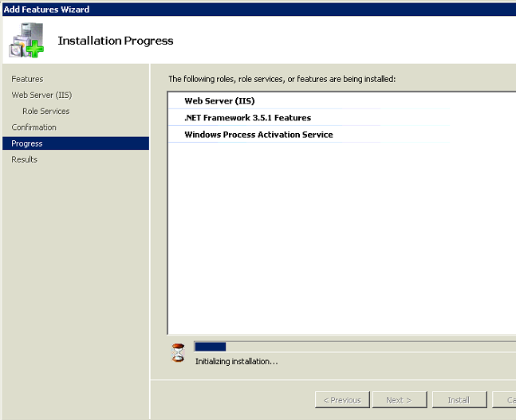Click the installation progress bar
The image size is (516, 420).
click(x=355, y=347)
